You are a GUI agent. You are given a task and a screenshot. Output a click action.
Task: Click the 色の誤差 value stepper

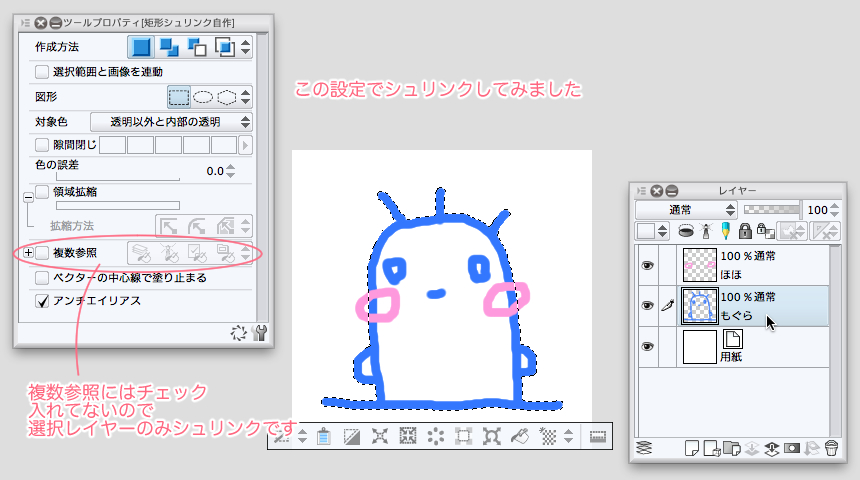point(232,171)
